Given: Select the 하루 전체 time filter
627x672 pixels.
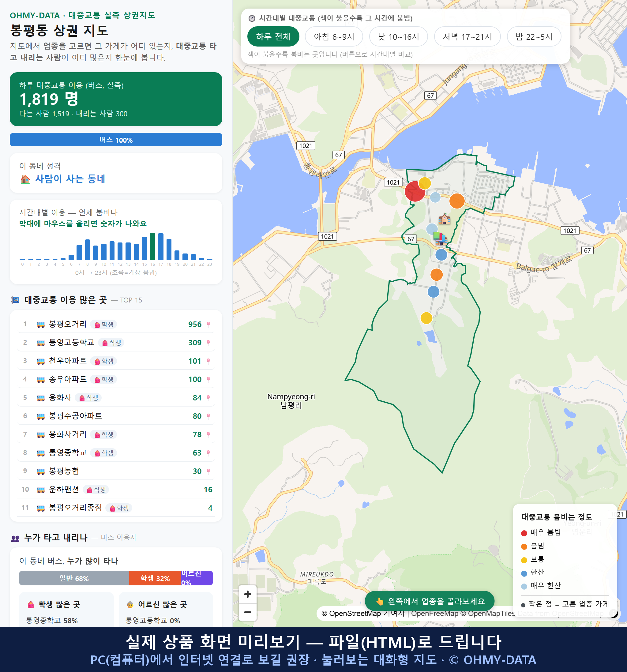Looking at the screenshot, I should 273,36.
